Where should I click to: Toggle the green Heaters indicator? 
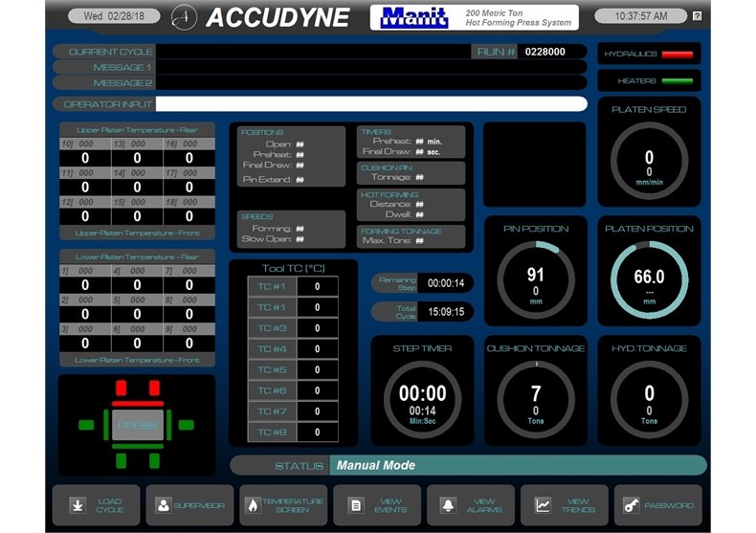[x=677, y=82]
